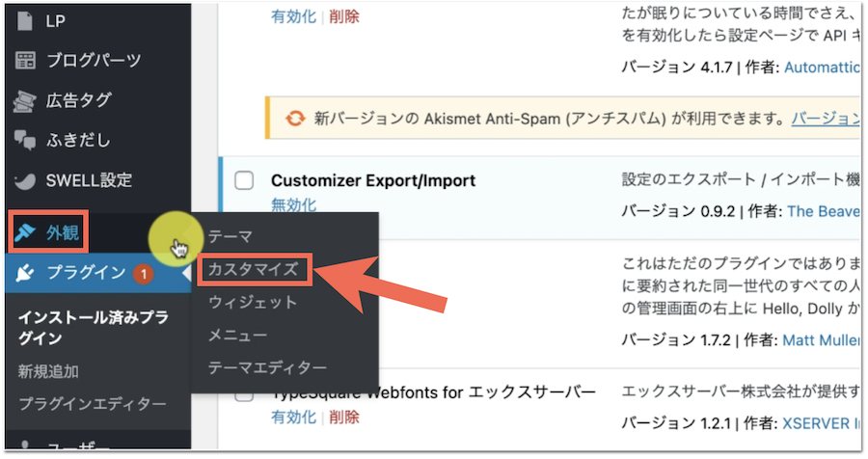Tick the TypeSquare Webfonts plugin checkbox
This screenshot has height=459, width=868.
245,395
